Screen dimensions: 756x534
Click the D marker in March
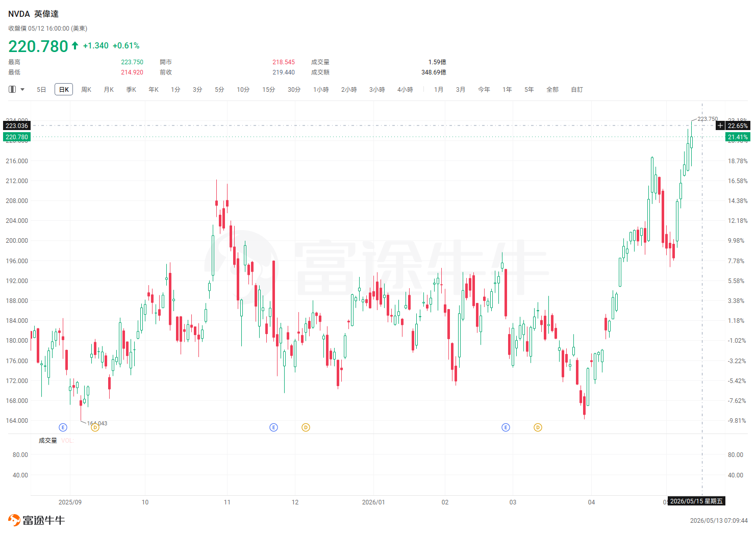tap(538, 427)
